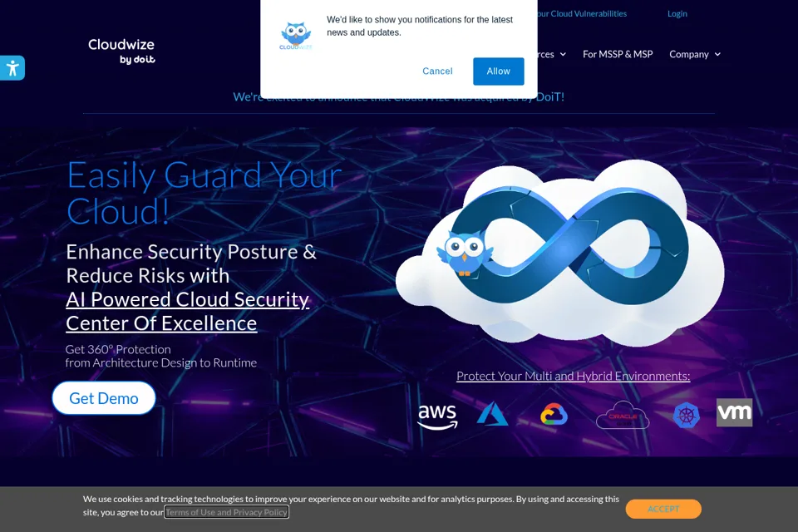Click the Easily Guard Your Cloud heading
This screenshot has height=532, width=798.
[x=204, y=193]
